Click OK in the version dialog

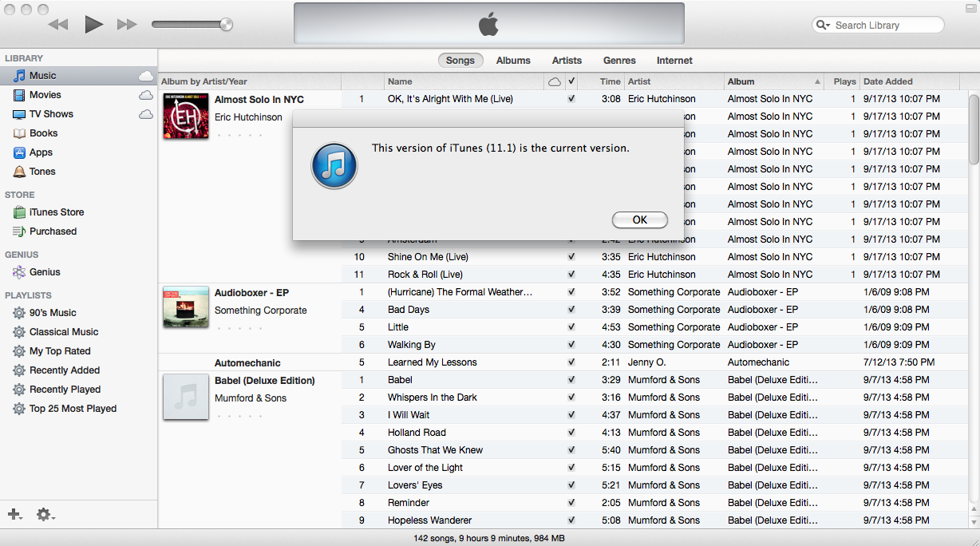point(639,220)
